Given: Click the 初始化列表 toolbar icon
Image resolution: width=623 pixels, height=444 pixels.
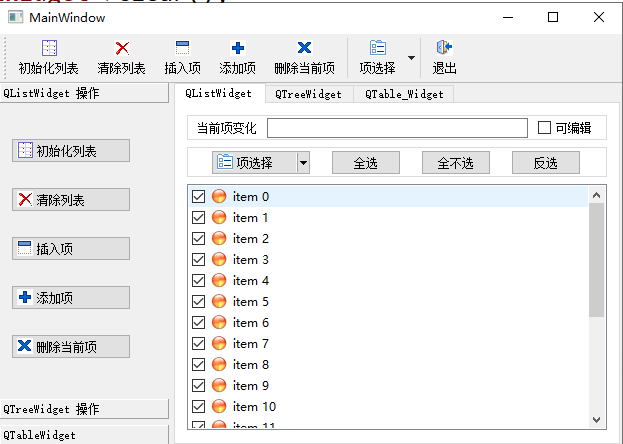Looking at the screenshot, I should pyautogui.click(x=49, y=48).
